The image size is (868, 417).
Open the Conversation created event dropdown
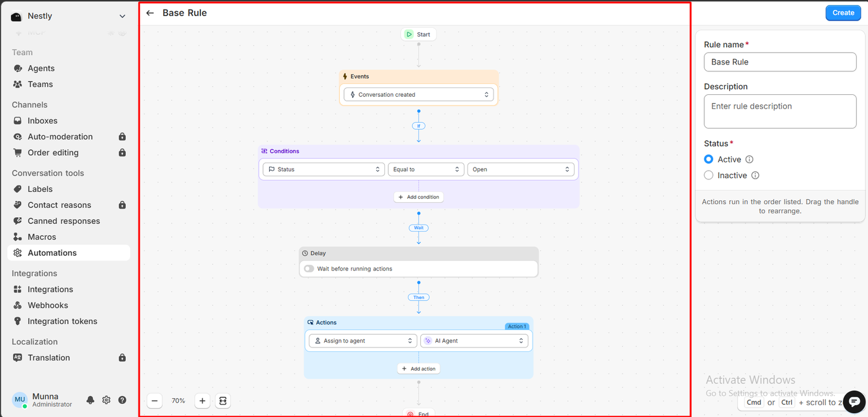pos(419,95)
